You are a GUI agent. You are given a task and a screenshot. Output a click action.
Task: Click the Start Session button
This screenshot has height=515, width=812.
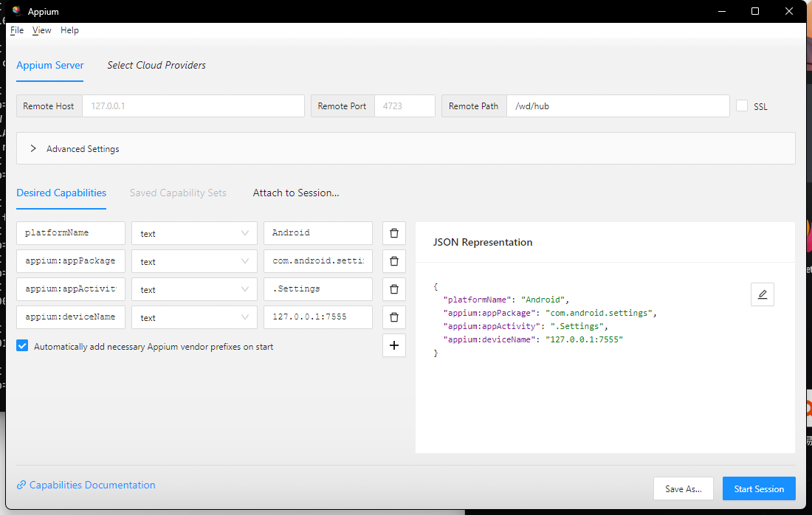(759, 488)
